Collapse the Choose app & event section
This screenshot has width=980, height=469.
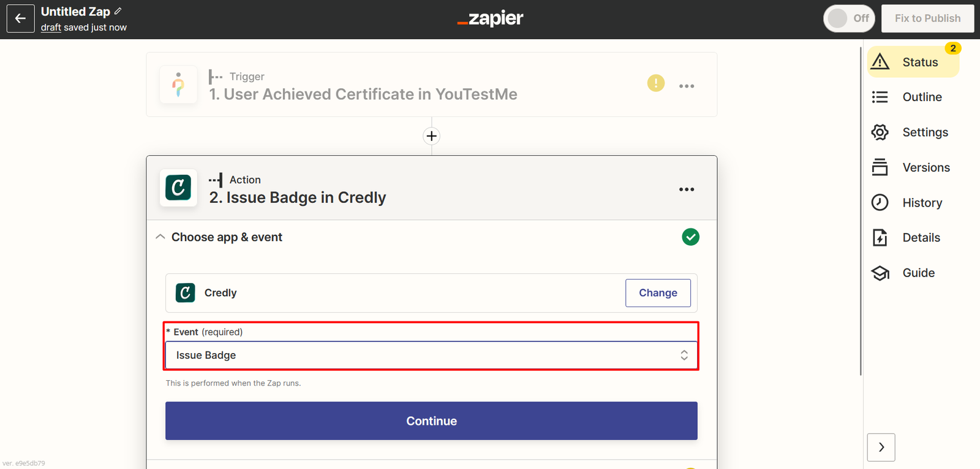(x=160, y=237)
